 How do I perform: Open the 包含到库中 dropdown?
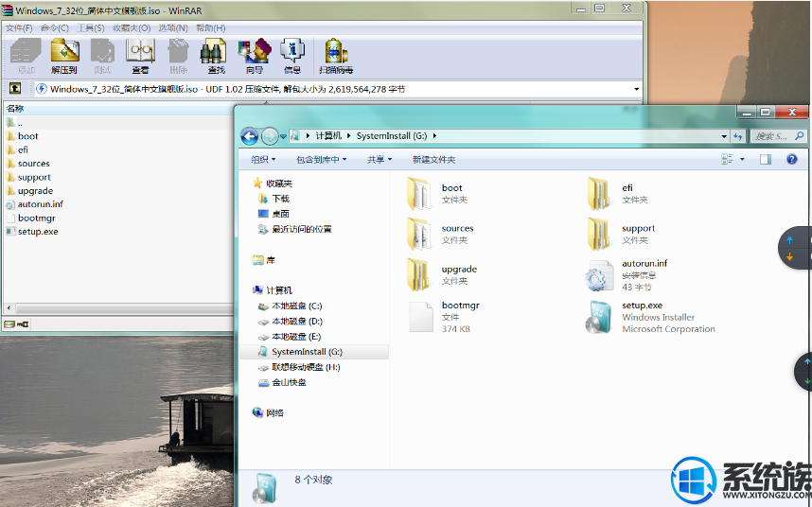[321, 159]
